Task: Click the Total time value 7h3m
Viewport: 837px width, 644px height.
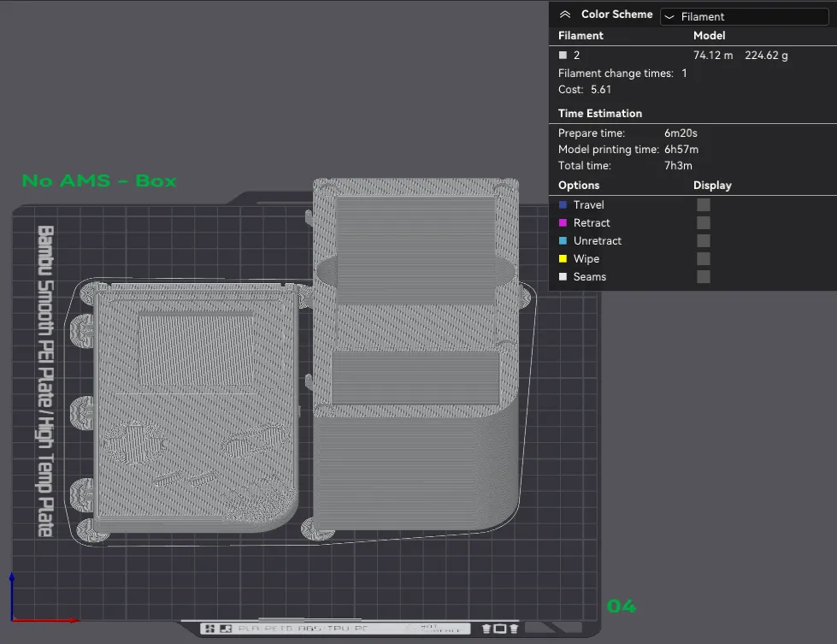Action: (x=678, y=166)
